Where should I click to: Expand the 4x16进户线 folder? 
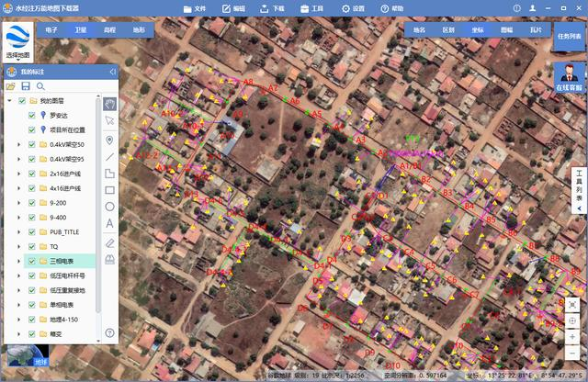pos(18,188)
